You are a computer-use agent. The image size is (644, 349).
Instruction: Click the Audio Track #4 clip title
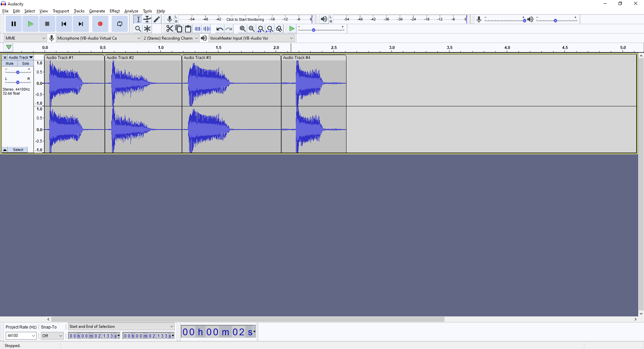pyautogui.click(x=297, y=58)
